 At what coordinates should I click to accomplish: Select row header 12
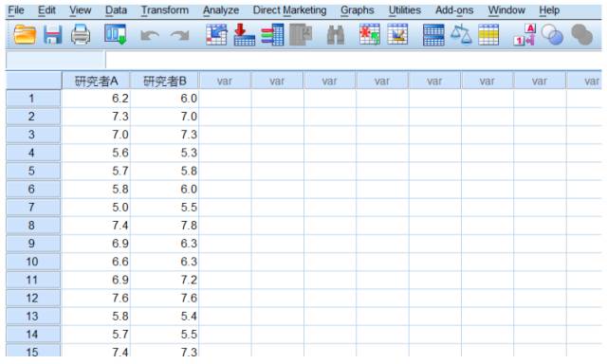[x=33, y=299]
